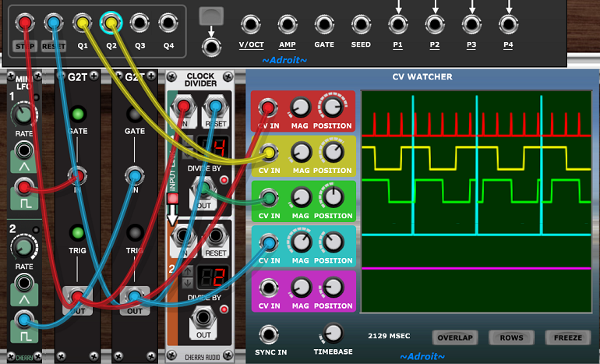
Task: Click the CV WATCHER title text
Action: pos(422,76)
